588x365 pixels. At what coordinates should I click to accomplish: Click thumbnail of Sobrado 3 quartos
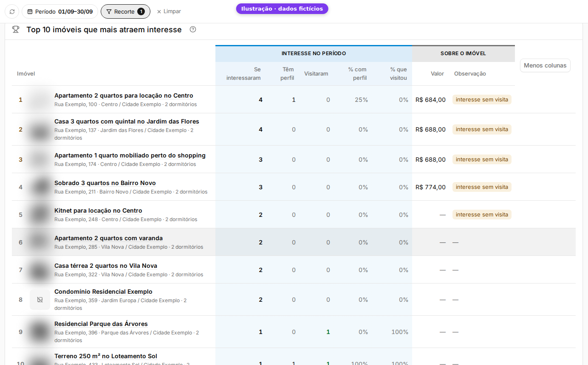point(40,187)
